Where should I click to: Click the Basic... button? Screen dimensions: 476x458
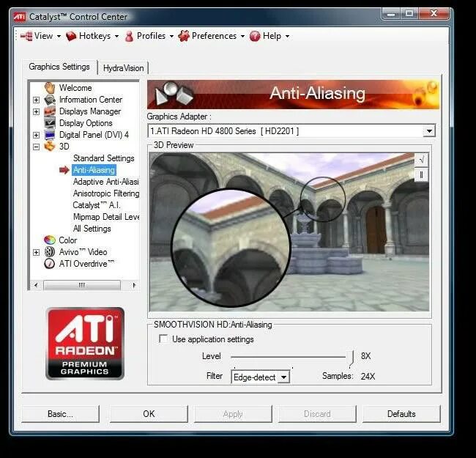[x=60, y=413]
